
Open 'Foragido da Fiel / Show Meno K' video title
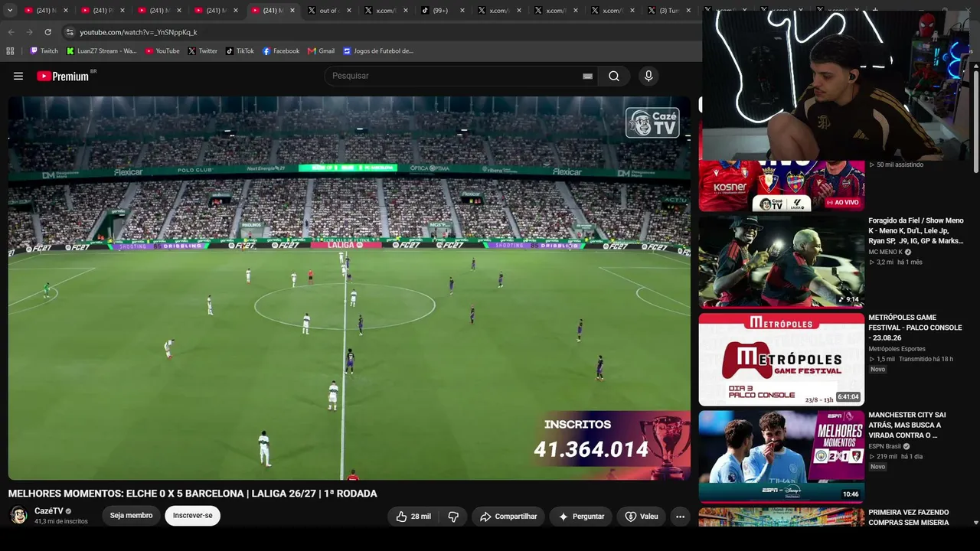point(916,230)
